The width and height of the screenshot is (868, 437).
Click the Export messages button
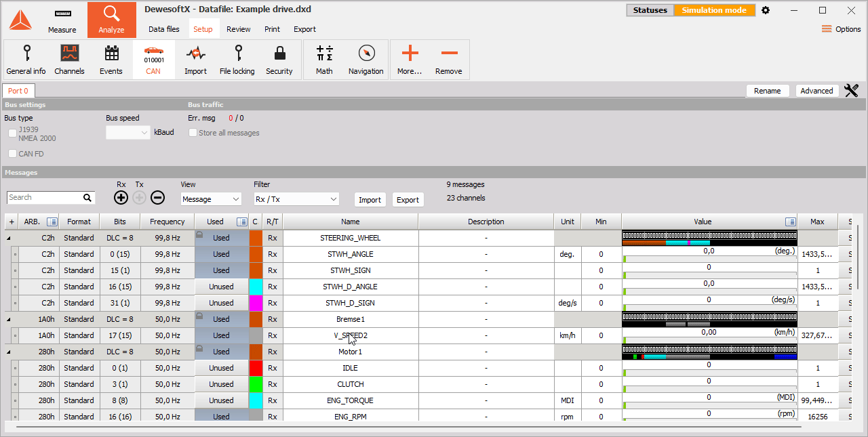[408, 200]
